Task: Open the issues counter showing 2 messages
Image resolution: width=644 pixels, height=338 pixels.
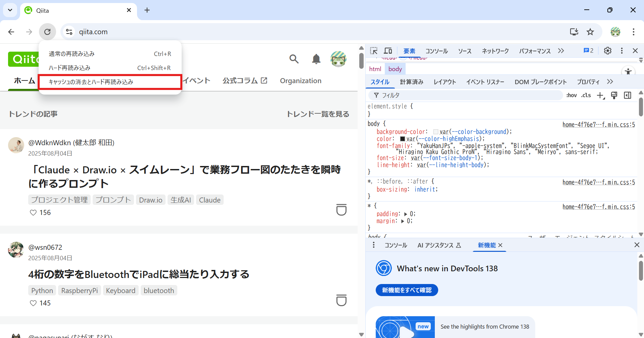Action: pos(588,51)
